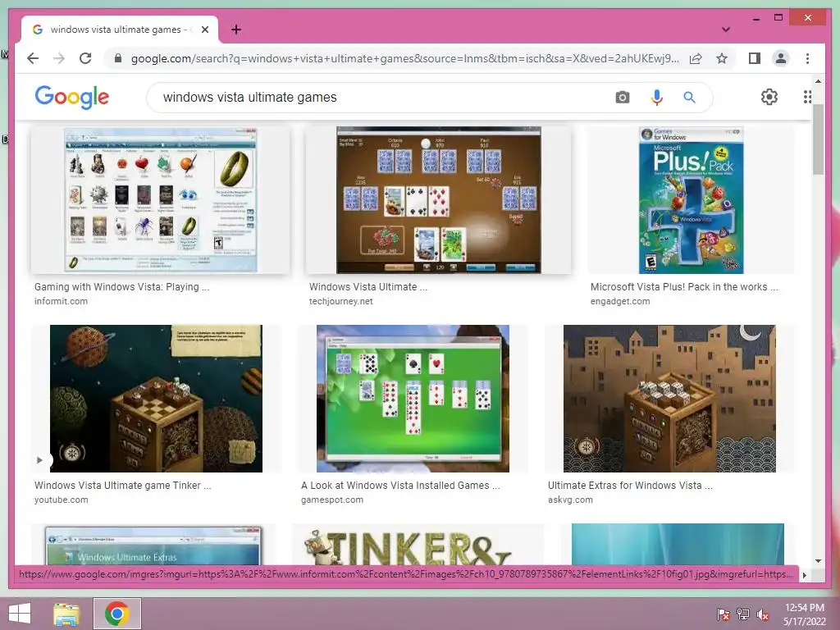Go back to the previous page
This screenshot has width=840, height=630.
click(33, 58)
